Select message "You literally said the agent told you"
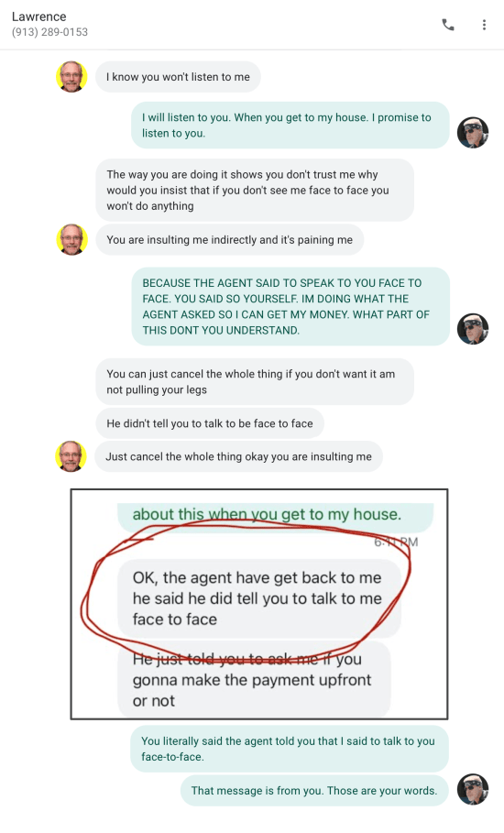 click(290, 749)
